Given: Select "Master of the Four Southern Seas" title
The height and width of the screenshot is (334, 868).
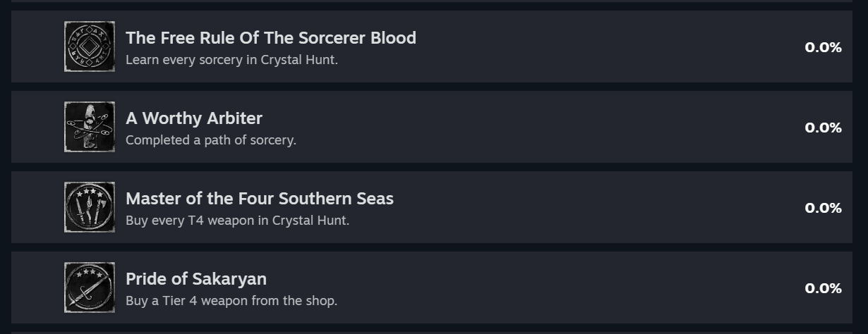Looking at the screenshot, I should [x=259, y=199].
